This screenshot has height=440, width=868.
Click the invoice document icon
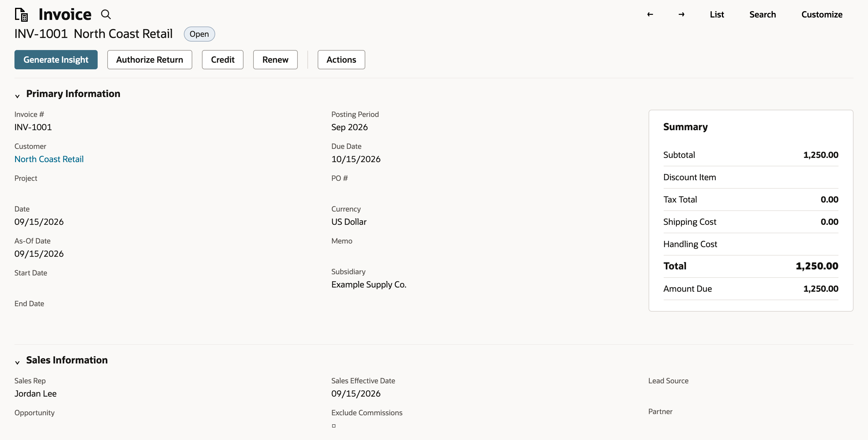tap(21, 14)
